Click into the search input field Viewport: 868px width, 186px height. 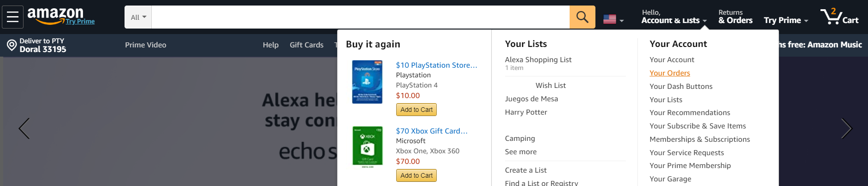pos(361,17)
